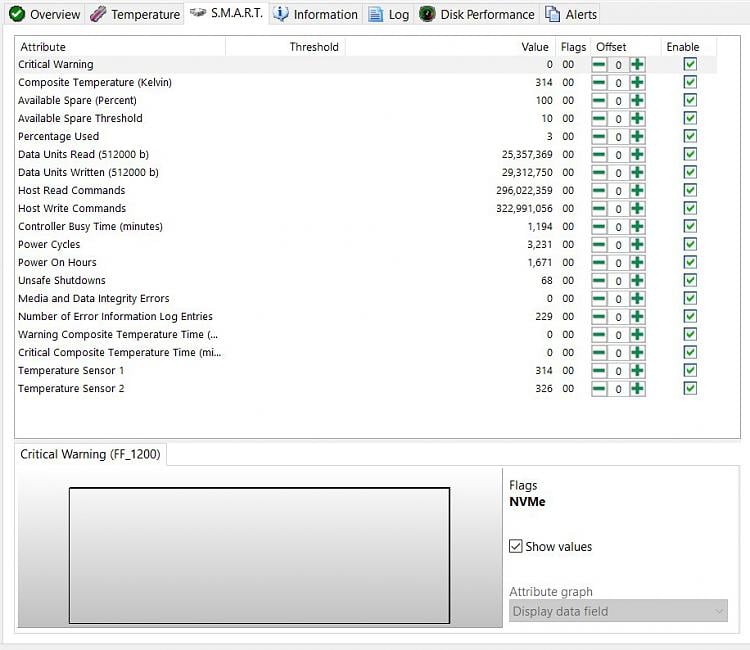Decrease offset of Host Read Commands
750x650 pixels.
click(599, 191)
